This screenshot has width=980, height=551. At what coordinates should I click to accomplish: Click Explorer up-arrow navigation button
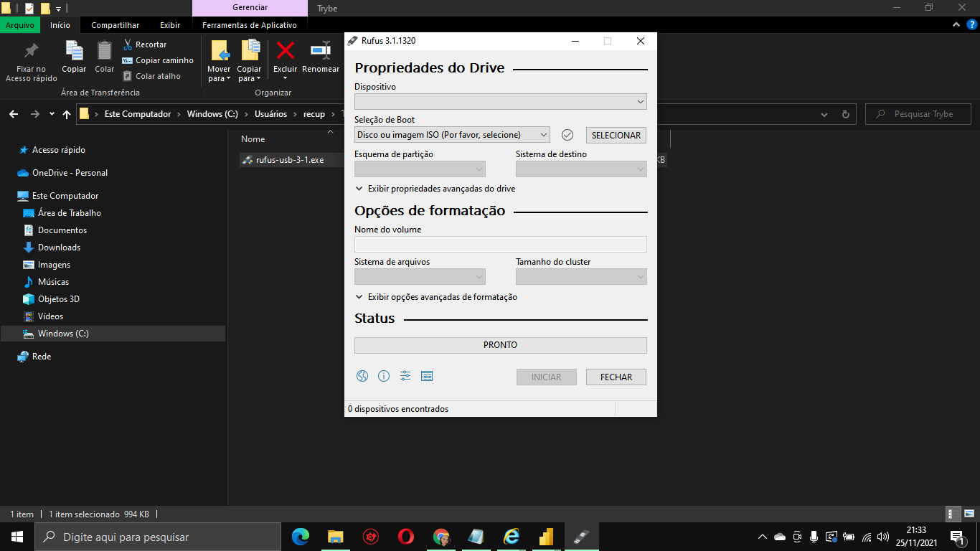click(67, 114)
